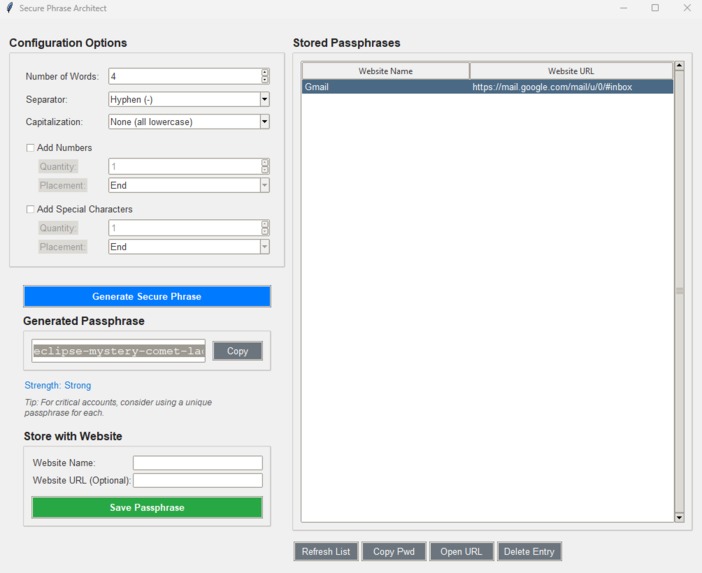Copy the generated passphrase
The width and height of the screenshot is (702, 573).
tap(237, 351)
